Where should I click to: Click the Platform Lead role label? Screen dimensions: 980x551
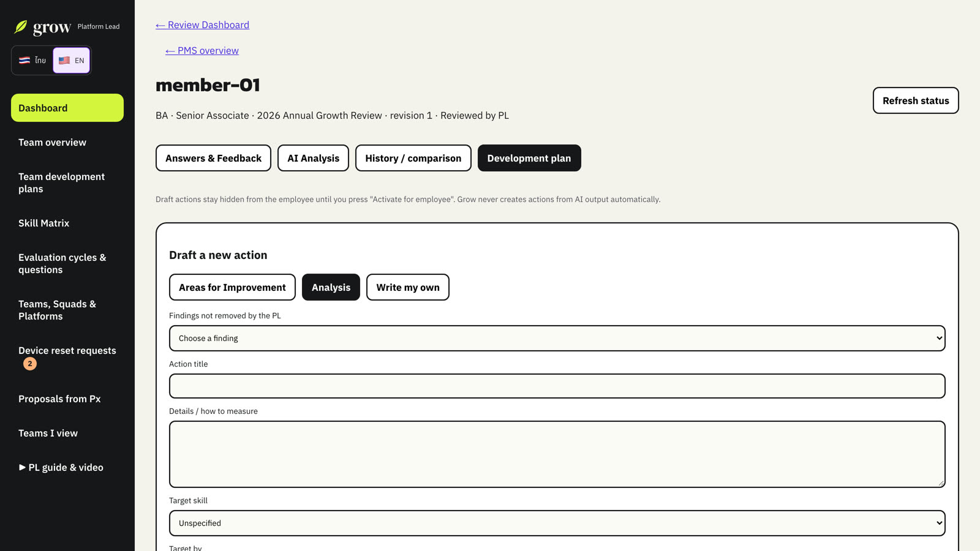[99, 27]
